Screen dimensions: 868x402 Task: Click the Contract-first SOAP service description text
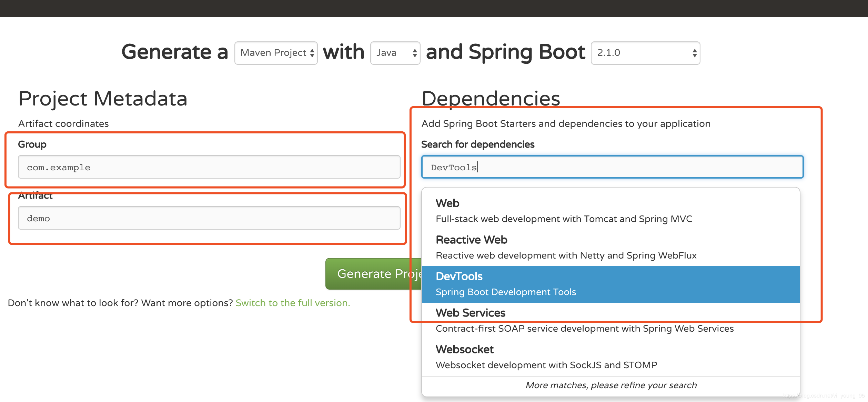[x=584, y=329]
